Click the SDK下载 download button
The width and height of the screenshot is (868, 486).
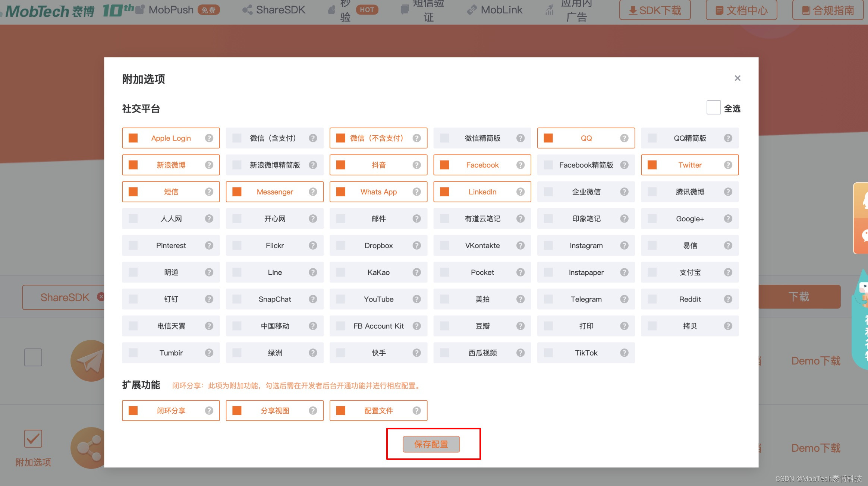[655, 10]
